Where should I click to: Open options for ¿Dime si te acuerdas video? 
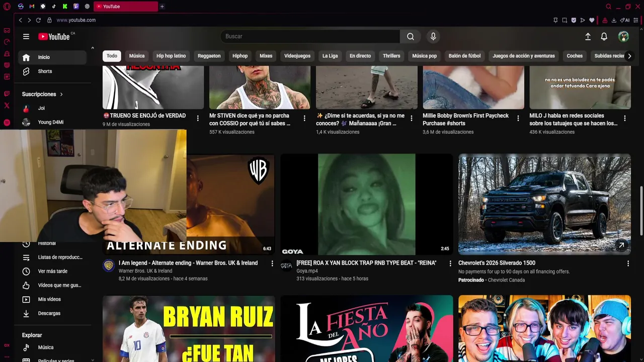pyautogui.click(x=411, y=118)
